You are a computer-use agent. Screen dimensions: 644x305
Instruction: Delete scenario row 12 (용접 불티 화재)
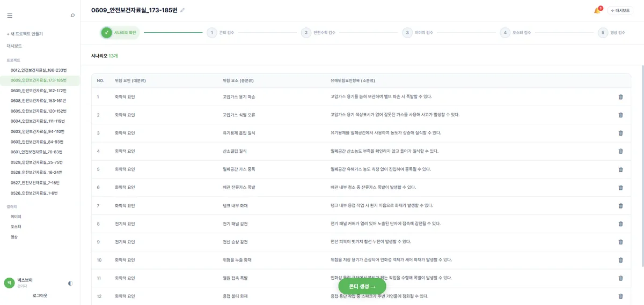coord(620,296)
